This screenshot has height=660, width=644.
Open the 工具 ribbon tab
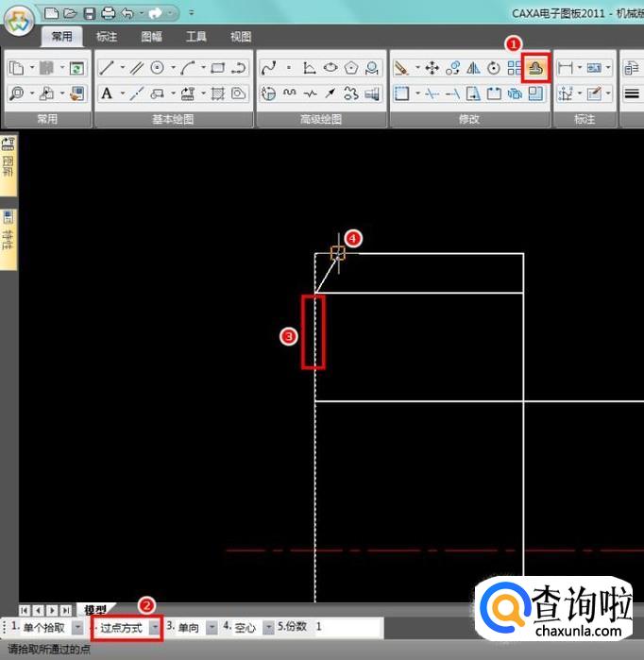(x=196, y=37)
